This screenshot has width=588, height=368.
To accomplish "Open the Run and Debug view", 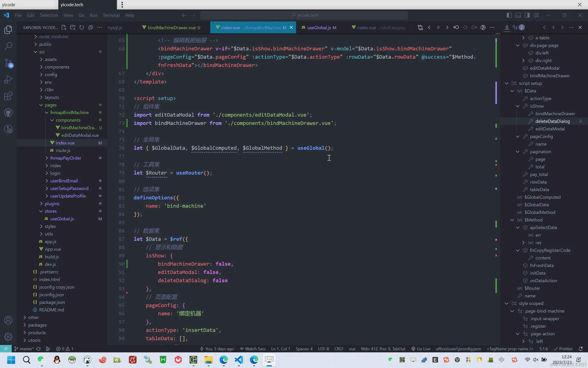I will 8,80.
